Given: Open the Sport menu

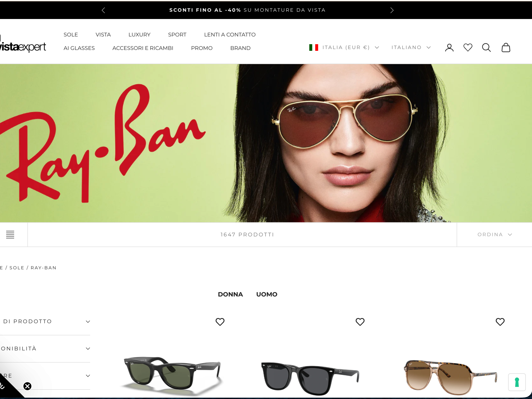Looking at the screenshot, I should click(177, 35).
